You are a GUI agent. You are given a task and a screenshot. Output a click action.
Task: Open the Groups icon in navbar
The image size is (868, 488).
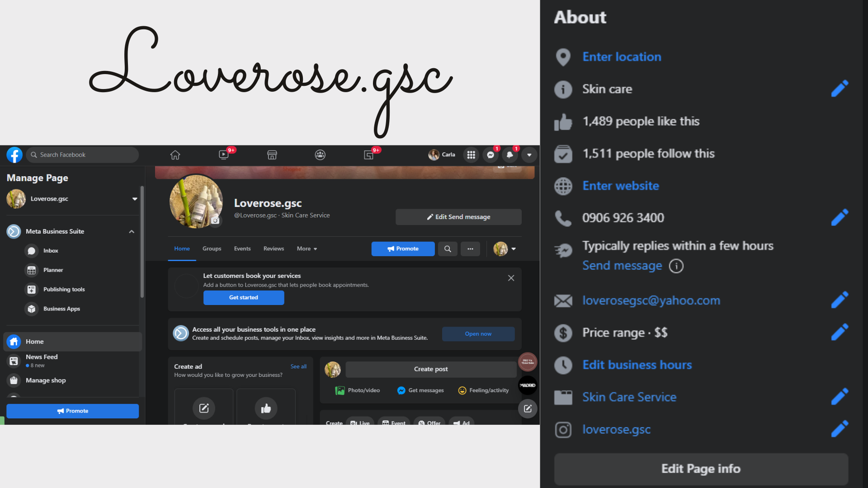click(320, 155)
